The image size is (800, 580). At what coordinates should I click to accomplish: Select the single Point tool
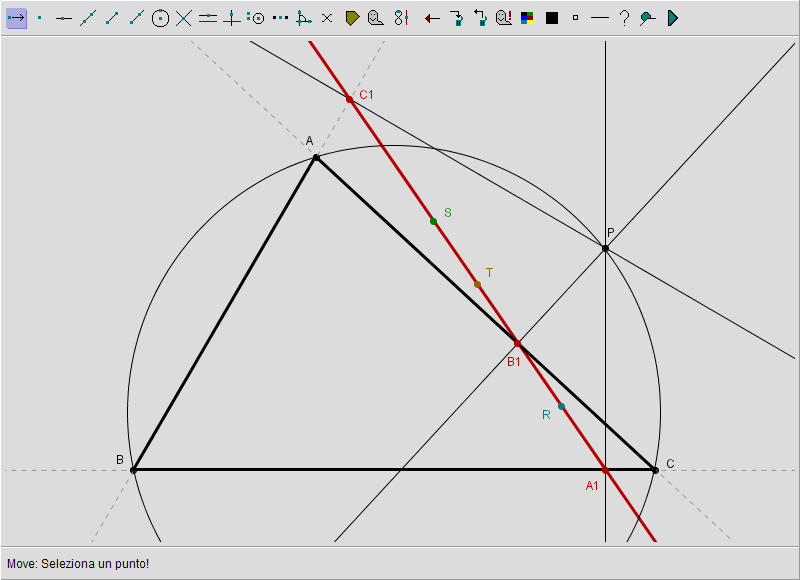pos(40,18)
